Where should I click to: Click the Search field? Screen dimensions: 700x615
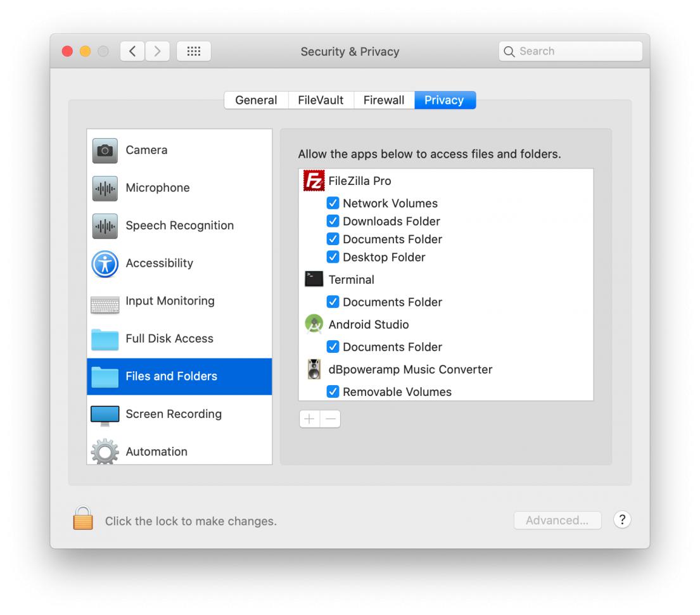click(x=570, y=51)
